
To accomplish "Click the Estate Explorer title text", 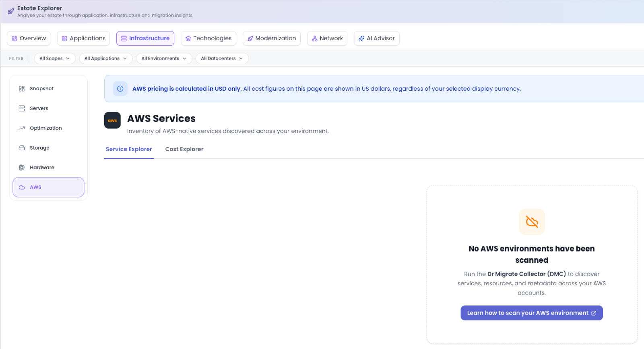I will pyautogui.click(x=40, y=8).
